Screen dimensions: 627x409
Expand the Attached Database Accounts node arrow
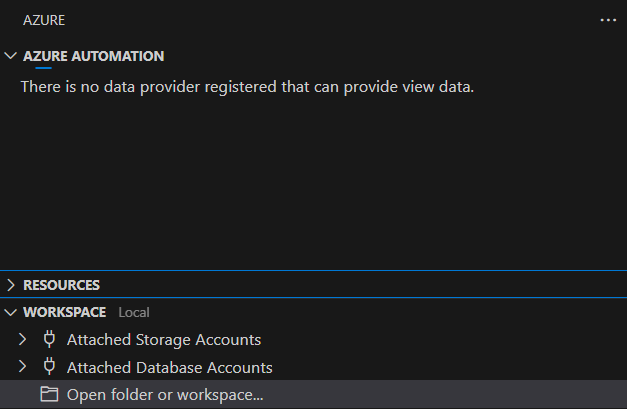click(x=22, y=367)
